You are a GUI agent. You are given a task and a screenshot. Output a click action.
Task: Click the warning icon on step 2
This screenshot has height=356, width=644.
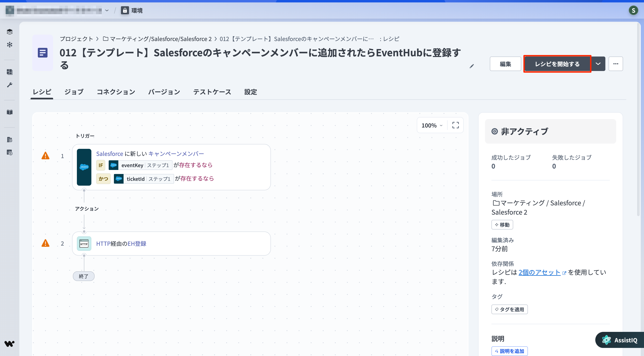pos(45,243)
